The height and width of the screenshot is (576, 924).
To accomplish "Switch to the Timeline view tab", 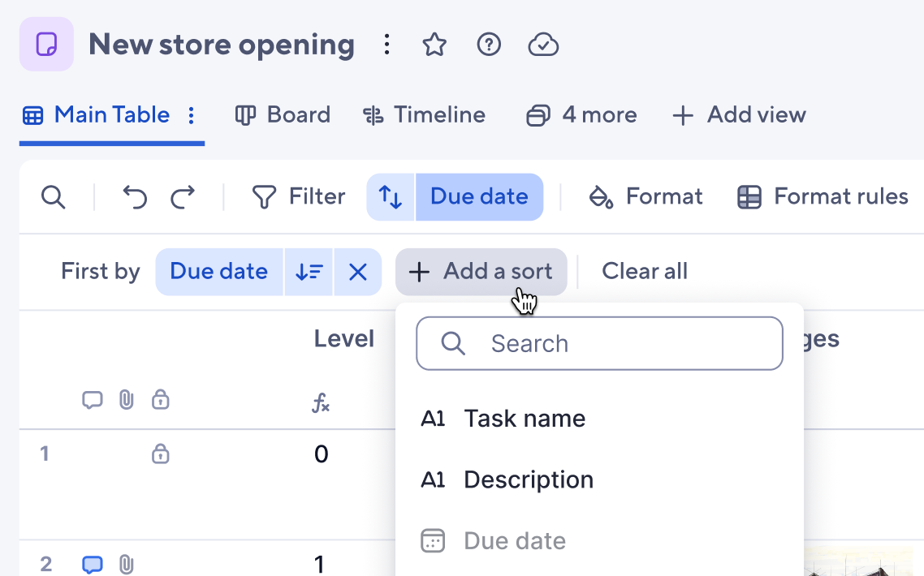I will [424, 115].
